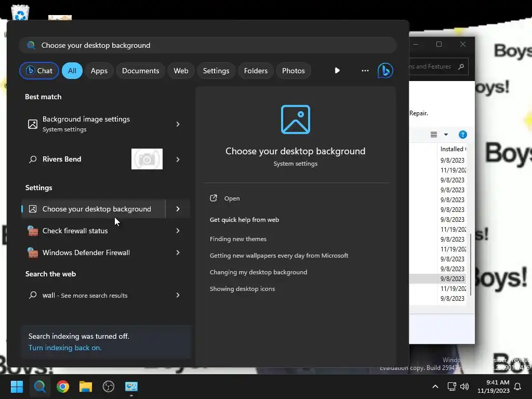Click Check firewall status brick icon
The height and width of the screenshot is (399, 532).
(x=33, y=231)
